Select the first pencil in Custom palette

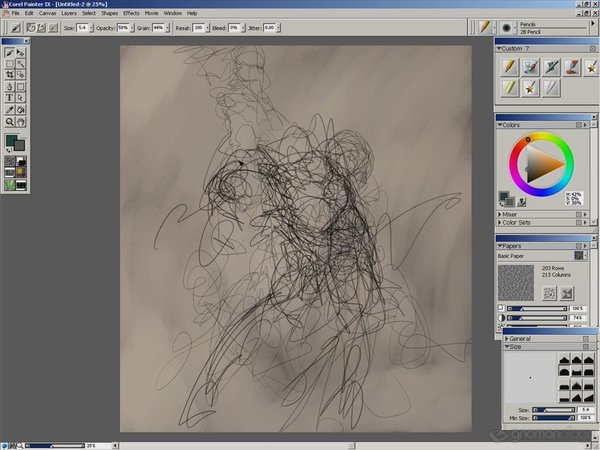point(509,67)
